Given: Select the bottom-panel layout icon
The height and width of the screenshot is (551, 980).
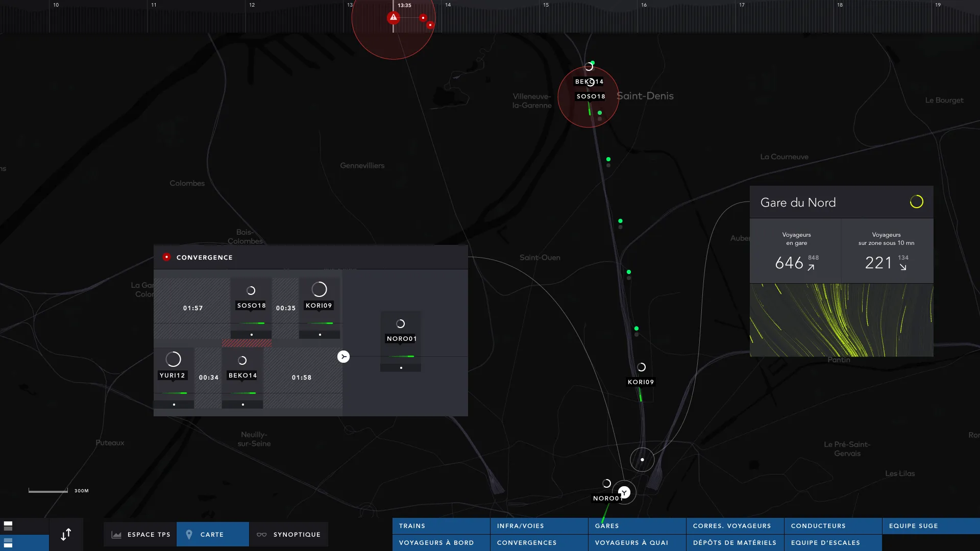Looking at the screenshot, I should (8, 543).
